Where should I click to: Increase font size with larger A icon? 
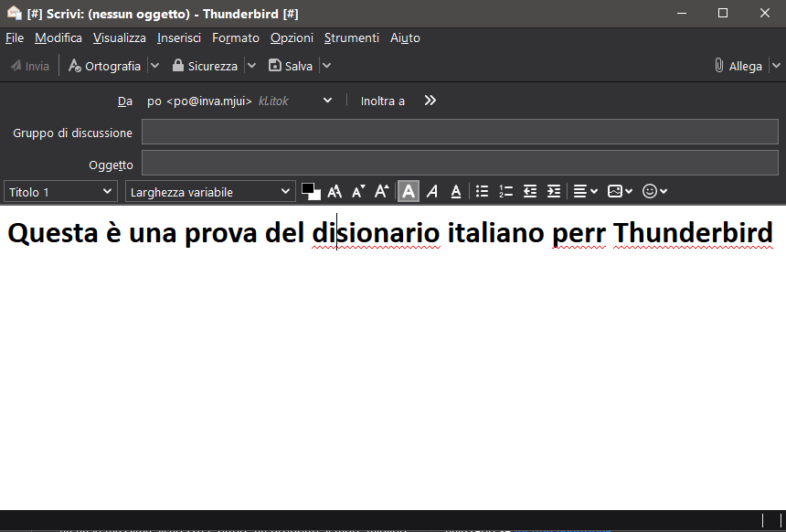(381, 192)
